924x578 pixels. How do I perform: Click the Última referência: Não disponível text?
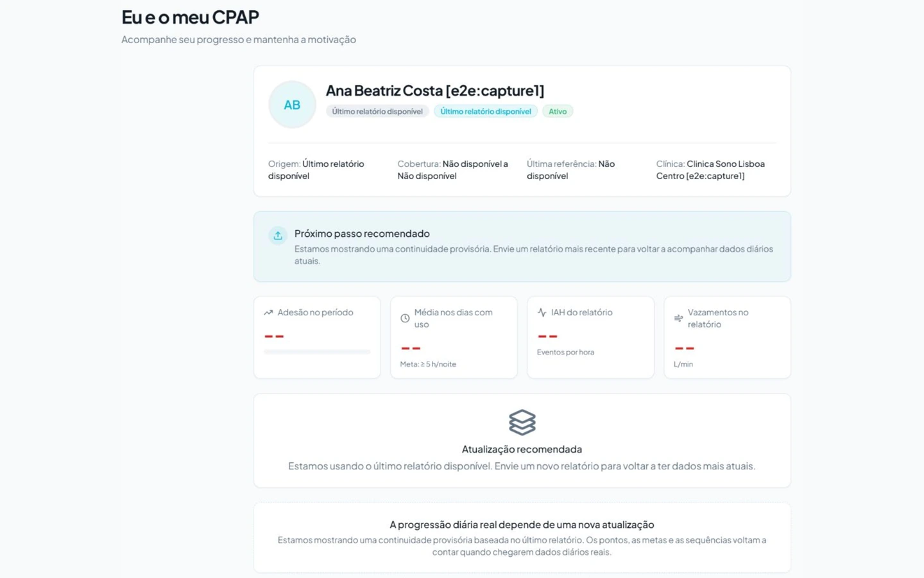pos(571,170)
